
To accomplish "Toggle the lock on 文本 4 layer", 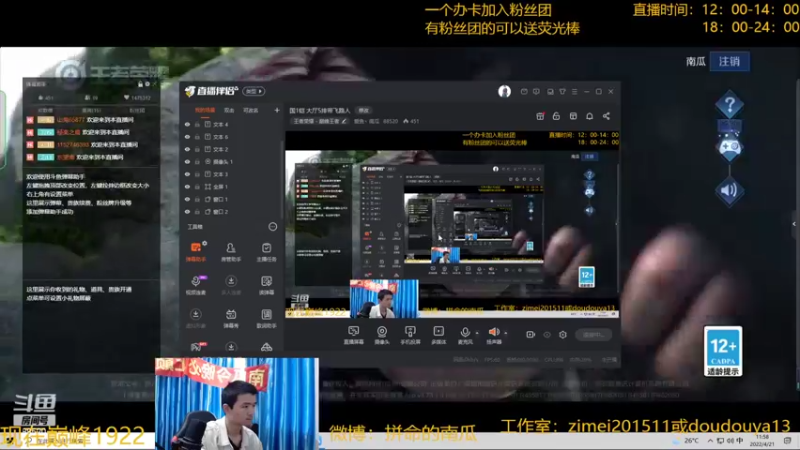I will [x=197, y=124].
